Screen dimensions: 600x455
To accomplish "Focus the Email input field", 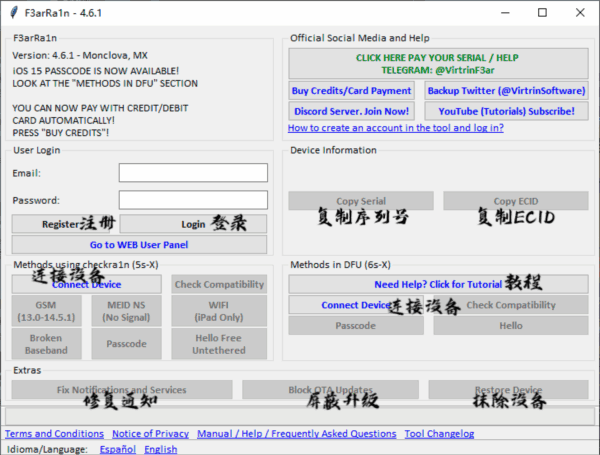I will (x=193, y=173).
